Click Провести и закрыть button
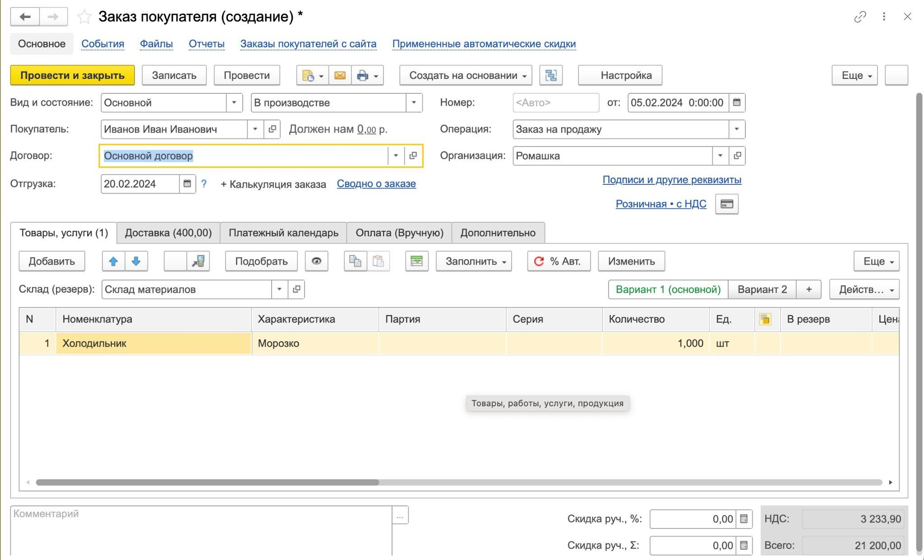Screen dimensions: 924x560 (x=72, y=75)
